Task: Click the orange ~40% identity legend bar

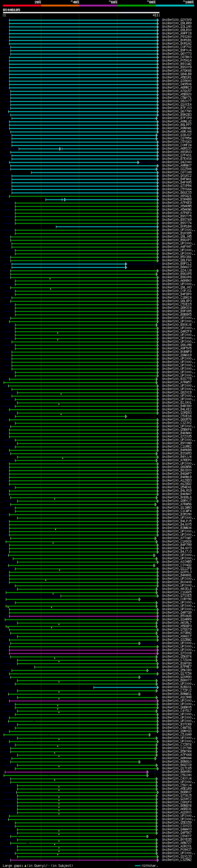Action: [60, 6]
